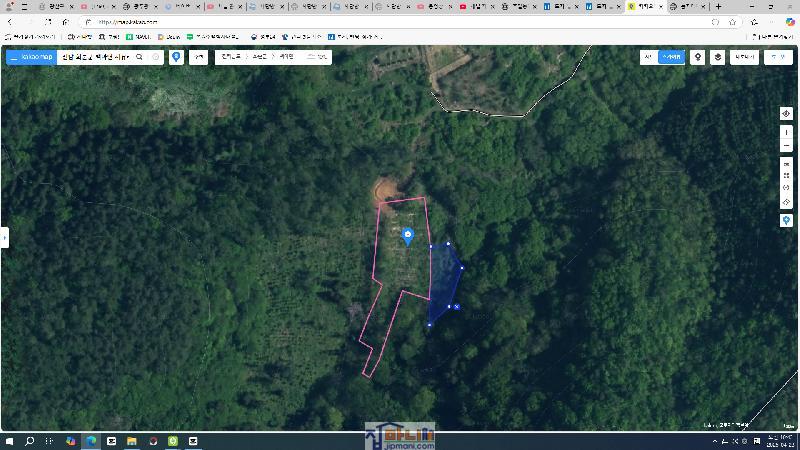Expand the collapsed left side panel
This screenshot has height=450, width=800.
[x=4, y=237]
